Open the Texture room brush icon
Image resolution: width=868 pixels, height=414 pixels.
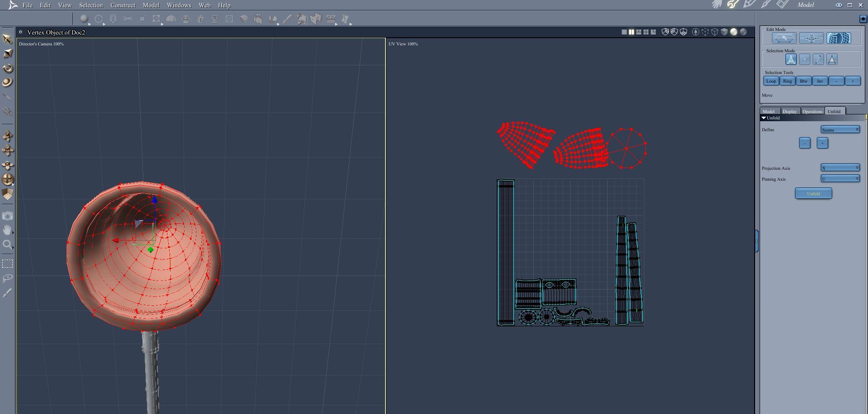[x=766, y=5]
